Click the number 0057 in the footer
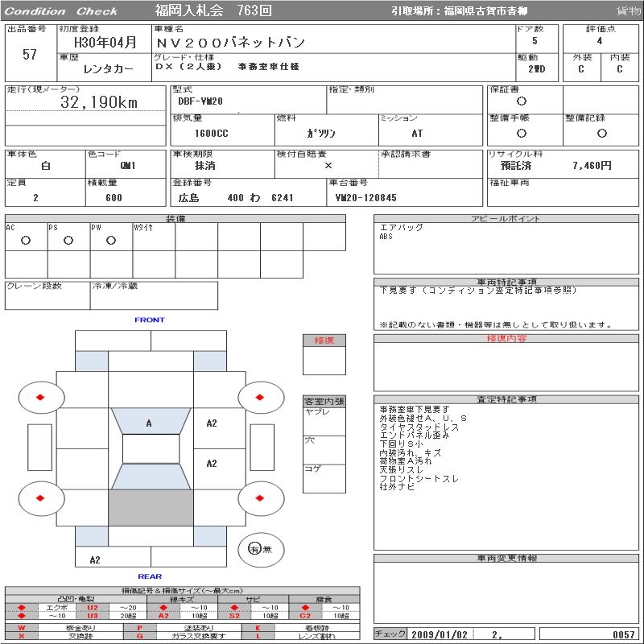Screen dimensions: 644x644 (625, 634)
